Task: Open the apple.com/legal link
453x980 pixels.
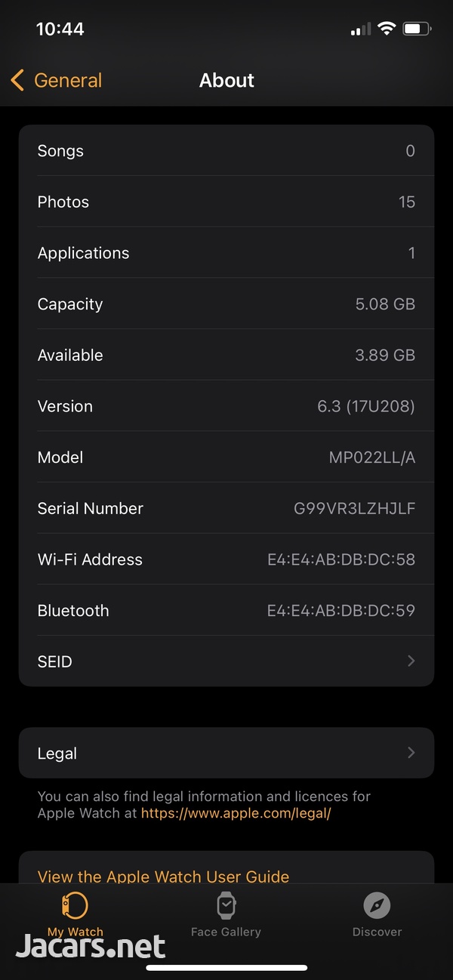Action: (236, 813)
